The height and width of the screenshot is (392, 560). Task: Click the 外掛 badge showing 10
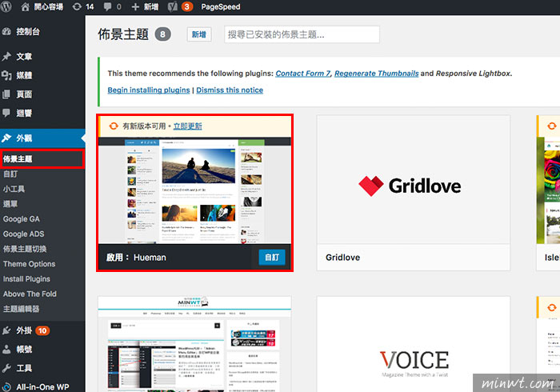point(42,330)
